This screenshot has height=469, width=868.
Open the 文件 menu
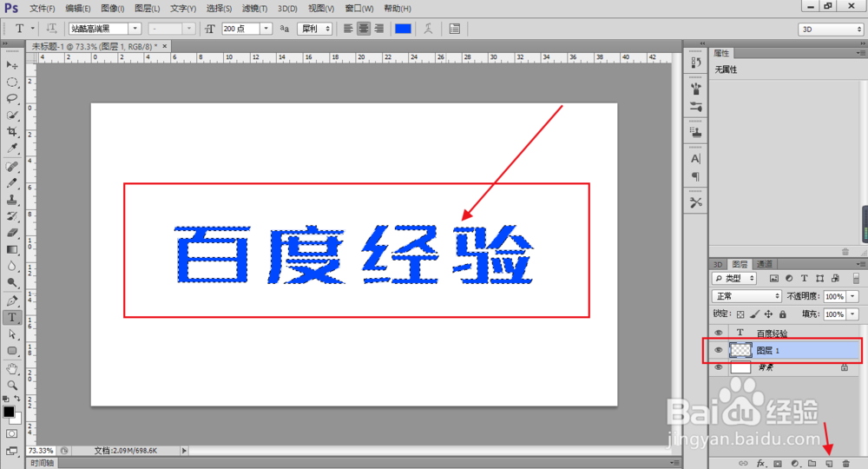tap(42, 9)
